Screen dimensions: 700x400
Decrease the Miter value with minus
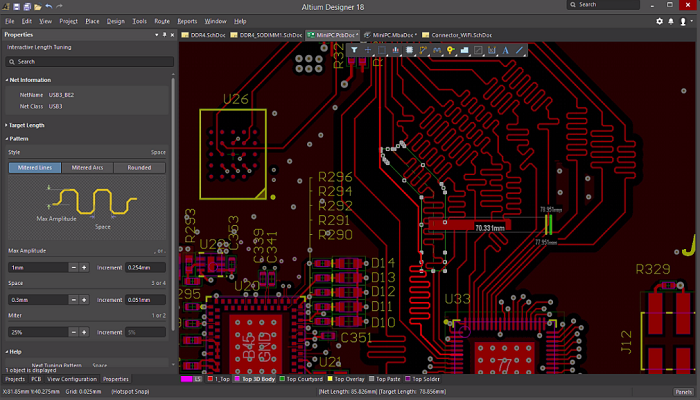74,332
